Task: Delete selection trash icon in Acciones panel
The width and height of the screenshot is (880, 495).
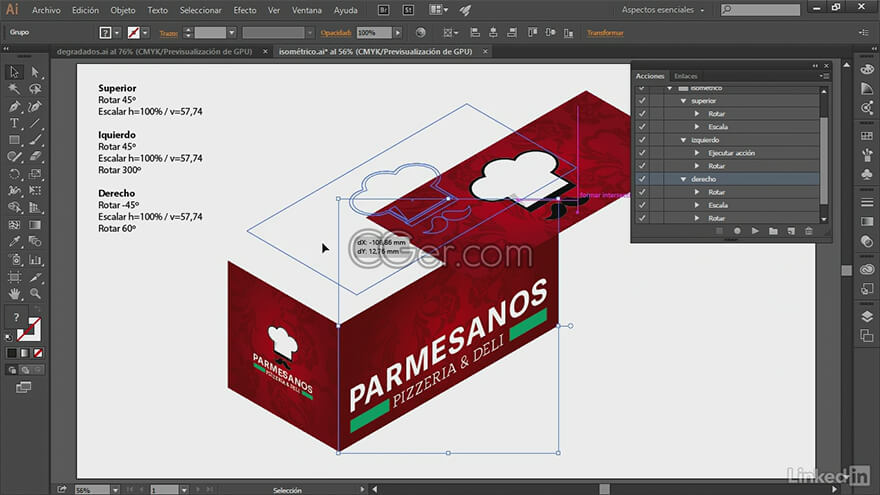Action: 809,231
